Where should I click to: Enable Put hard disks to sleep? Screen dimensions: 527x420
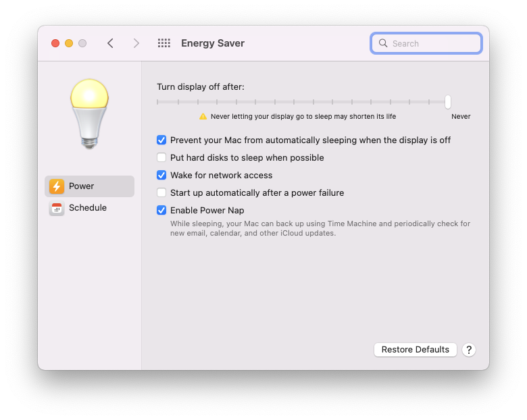pos(161,158)
